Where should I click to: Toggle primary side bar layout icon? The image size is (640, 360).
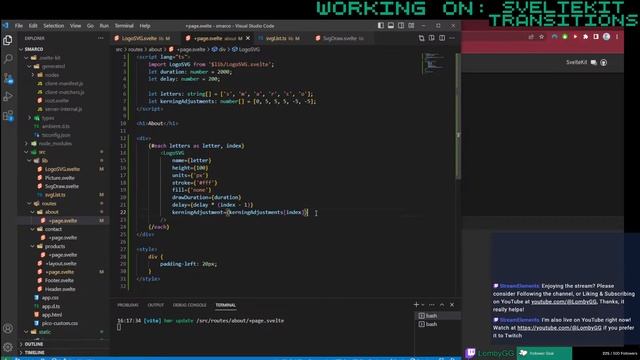(380, 25)
